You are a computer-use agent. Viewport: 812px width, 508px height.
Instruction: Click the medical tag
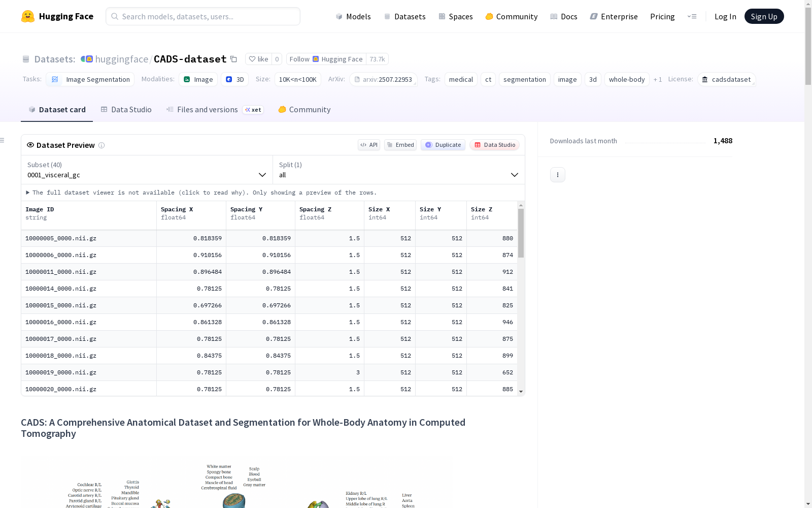point(461,80)
